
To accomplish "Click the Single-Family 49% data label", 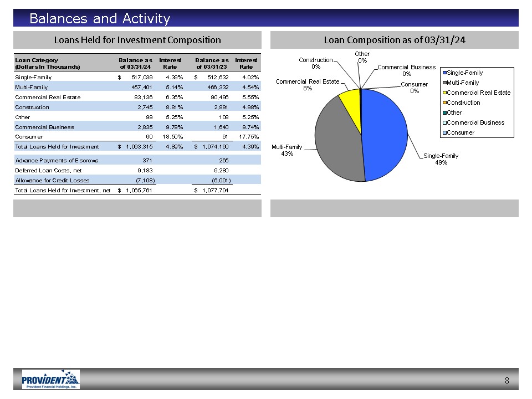I will tap(441, 159).
